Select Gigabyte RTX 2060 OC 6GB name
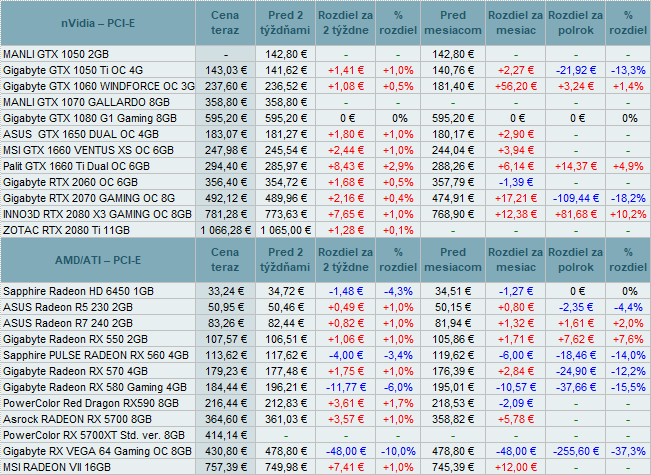The image size is (651, 475). click(x=71, y=182)
